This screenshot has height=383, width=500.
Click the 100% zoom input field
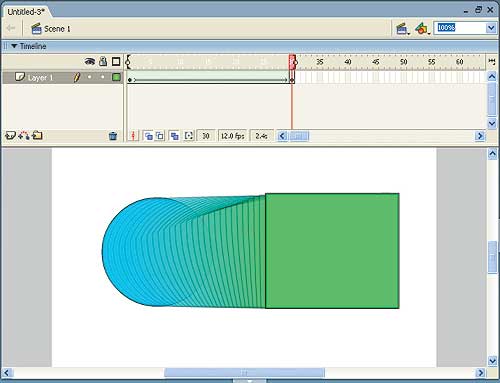tap(460, 28)
